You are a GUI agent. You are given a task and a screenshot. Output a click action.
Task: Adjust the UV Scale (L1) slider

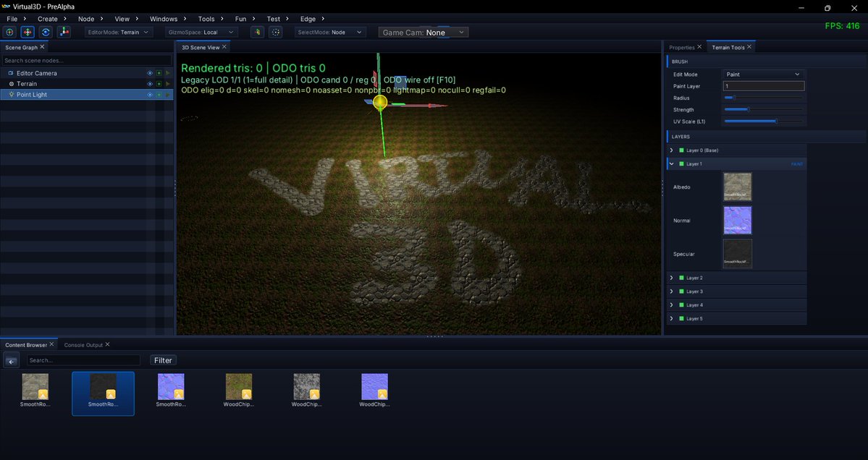coord(763,121)
